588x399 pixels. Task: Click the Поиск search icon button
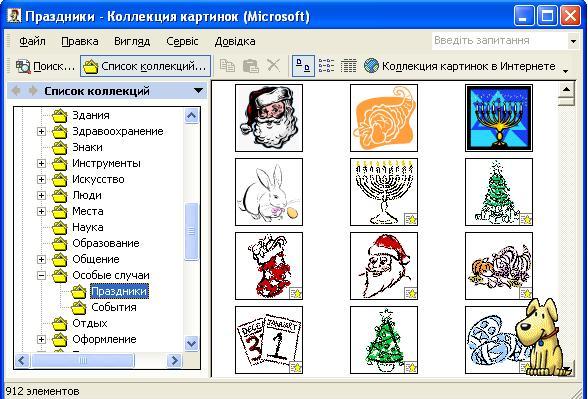coord(45,66)
